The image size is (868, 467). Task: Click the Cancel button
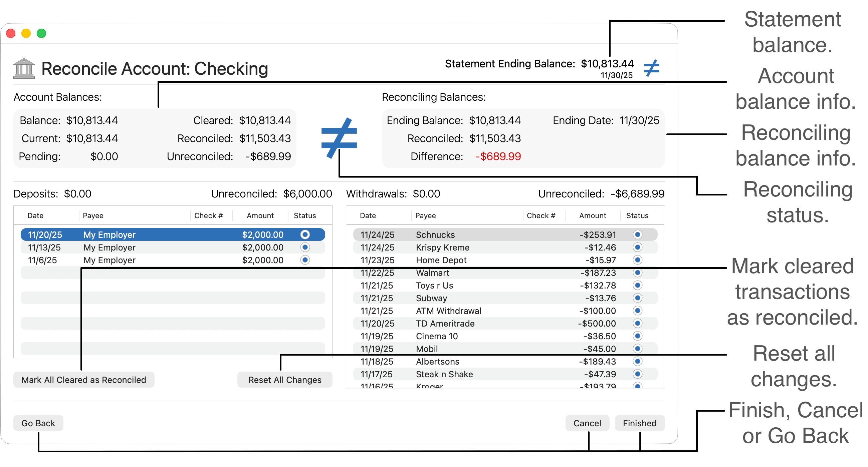587,423
